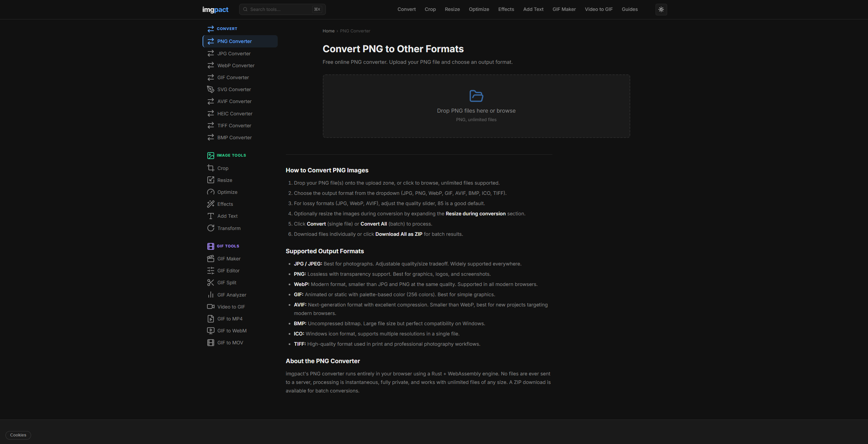This screenshot has width=868, height=444.
Task: Click the WebP Converter sidebar icon
Action: (211, 66)
